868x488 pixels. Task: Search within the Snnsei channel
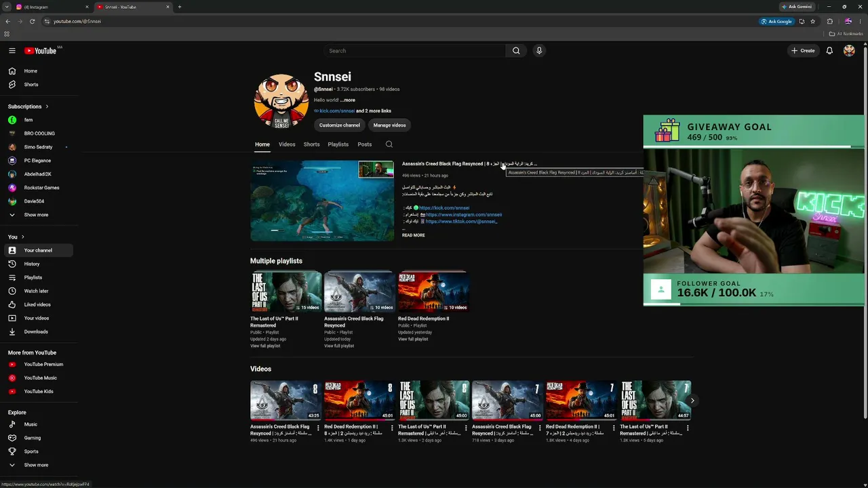[389, 144]
